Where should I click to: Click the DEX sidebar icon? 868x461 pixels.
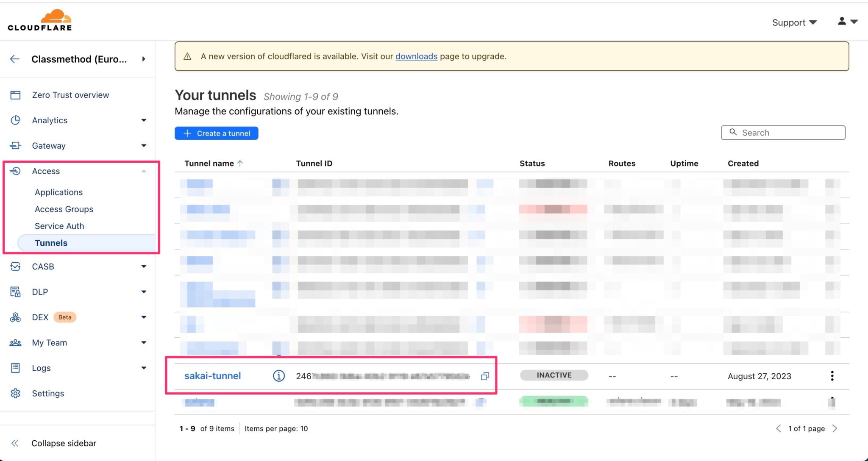[16, 317]
